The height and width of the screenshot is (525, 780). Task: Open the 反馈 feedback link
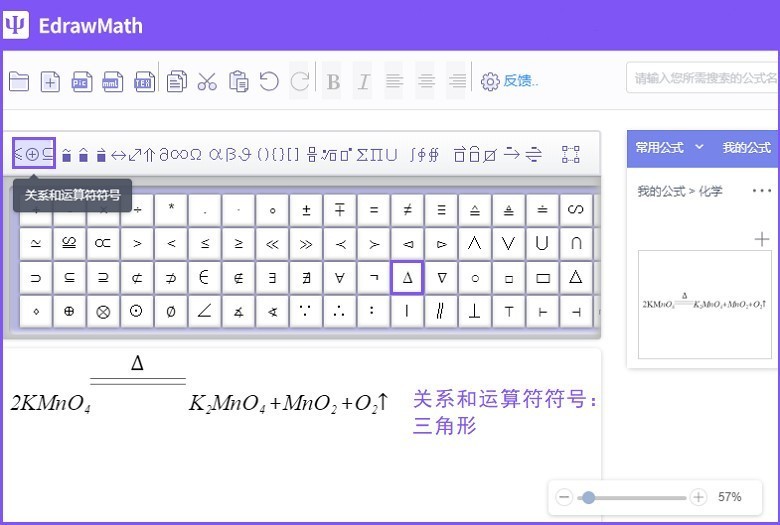(x=520, y=80)
